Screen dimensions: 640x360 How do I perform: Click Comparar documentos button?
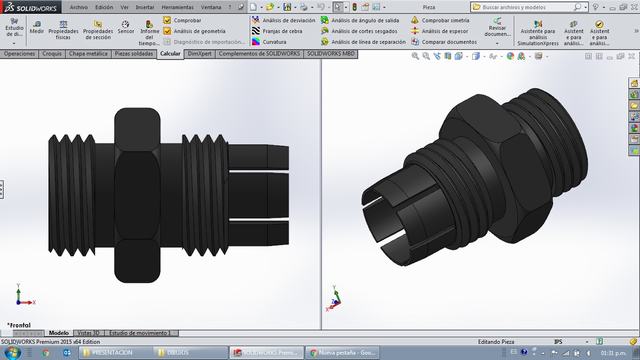click(x=444, y=42)
